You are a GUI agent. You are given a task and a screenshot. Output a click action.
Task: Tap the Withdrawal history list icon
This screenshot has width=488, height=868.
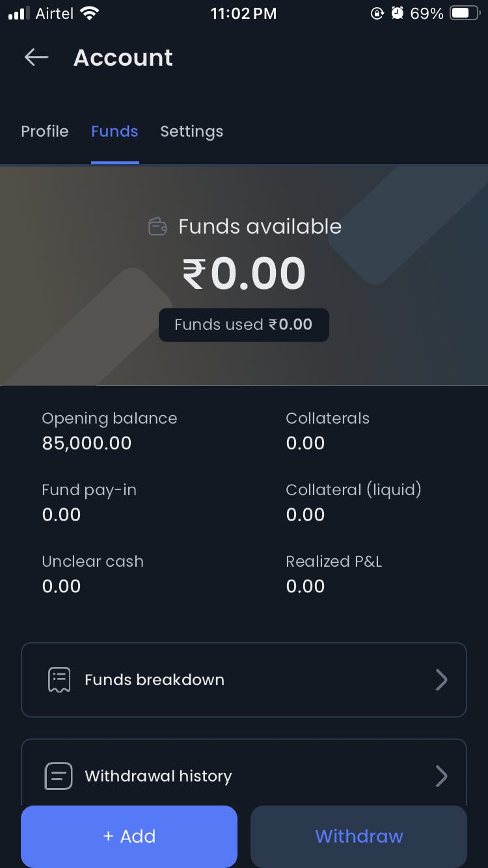click(59, 776)
